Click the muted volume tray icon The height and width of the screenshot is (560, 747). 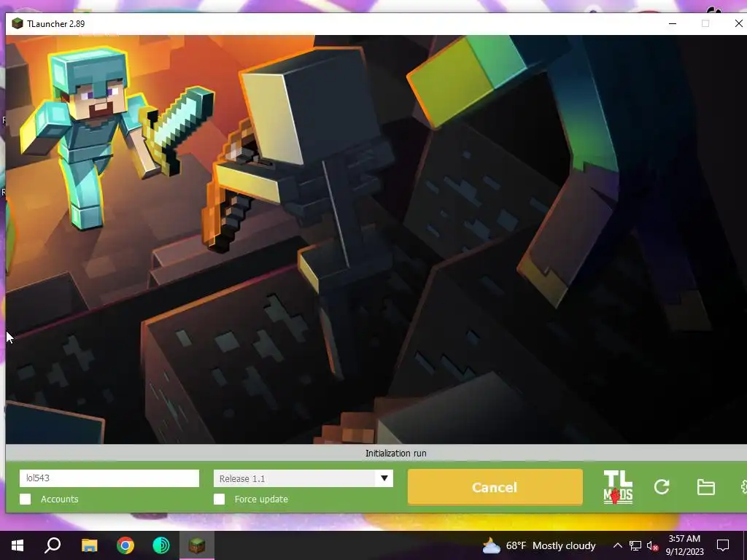(652, 545)
